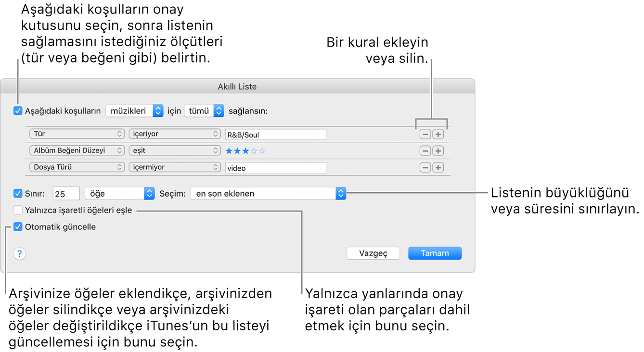This screenshot has width=644, height=352.
Task: Remove the Dosya Türü rule
Action: pos(425,168)
